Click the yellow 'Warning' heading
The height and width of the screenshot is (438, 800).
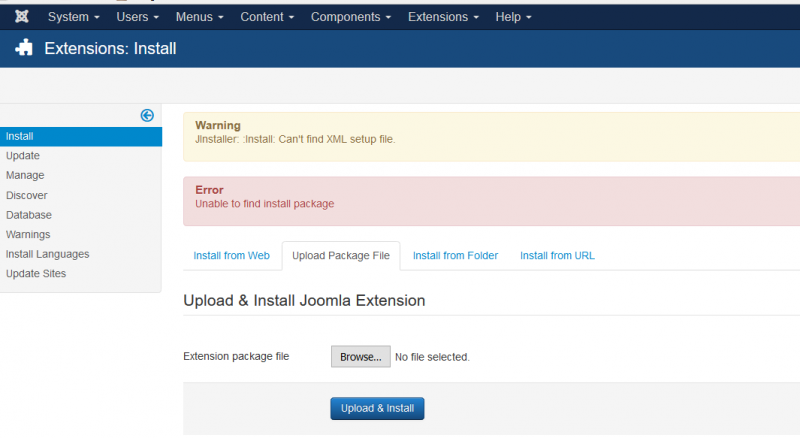[x=218, y=126]
